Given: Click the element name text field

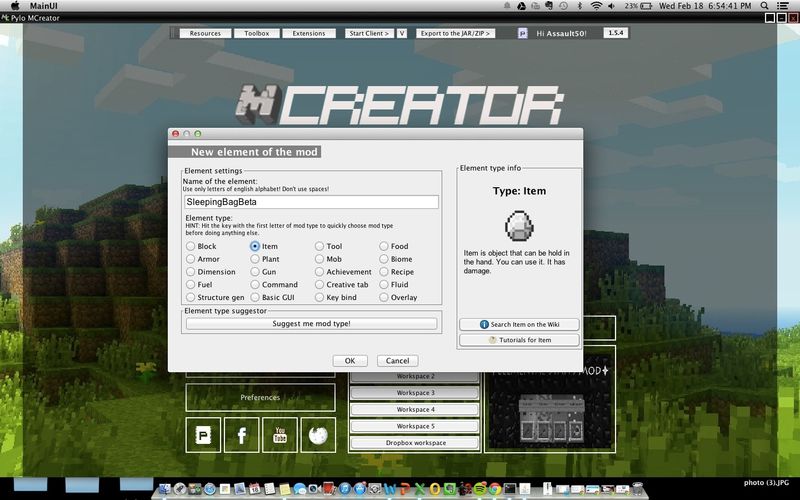Looking at the screenshot, I should click(x=312, y=202).
